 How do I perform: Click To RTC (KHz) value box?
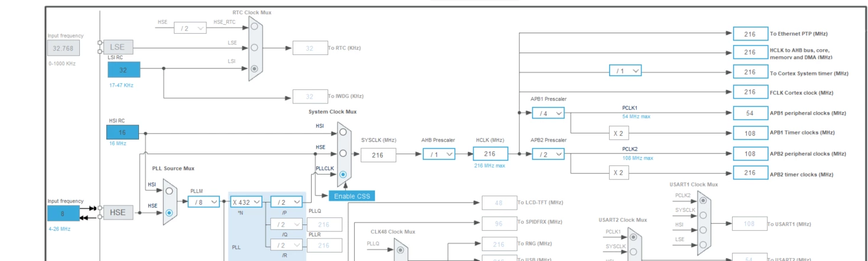(310, 48)
